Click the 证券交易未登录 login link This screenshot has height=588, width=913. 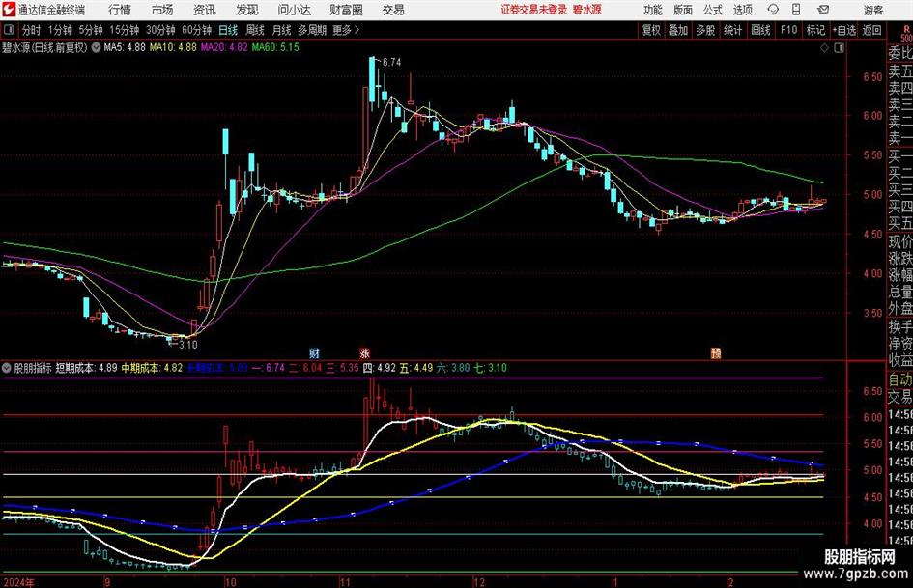pos(534,10)
